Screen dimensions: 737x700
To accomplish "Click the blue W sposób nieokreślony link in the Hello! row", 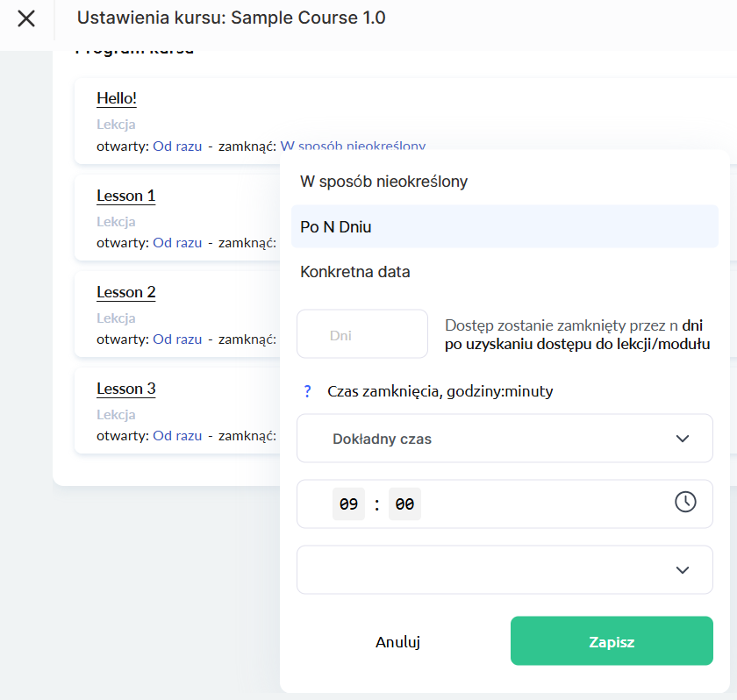I will 353,145.
